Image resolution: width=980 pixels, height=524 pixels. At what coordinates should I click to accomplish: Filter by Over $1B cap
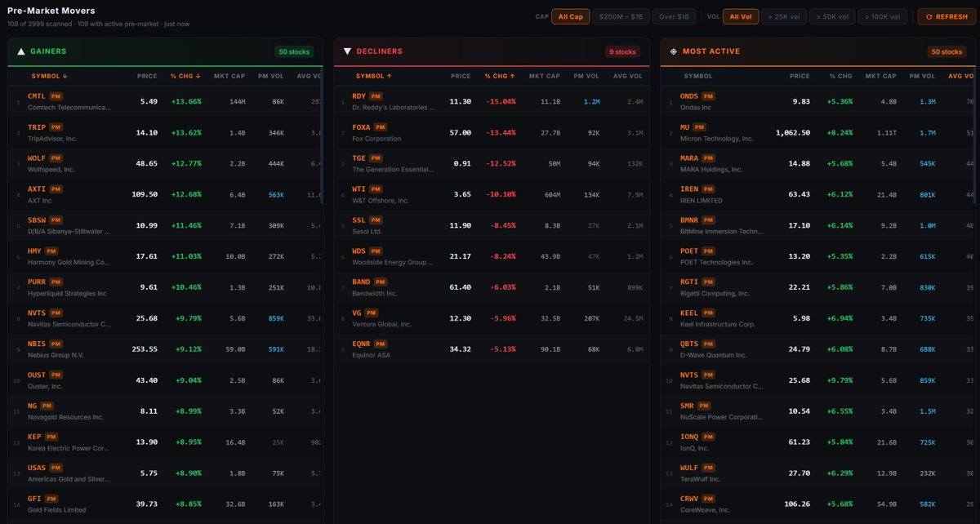pos(674,16)
